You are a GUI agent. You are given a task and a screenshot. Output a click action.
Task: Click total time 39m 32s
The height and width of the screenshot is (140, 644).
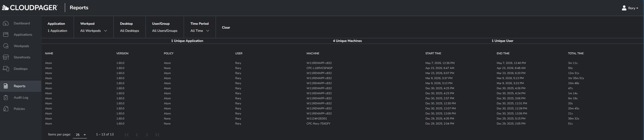coord(573,119)
